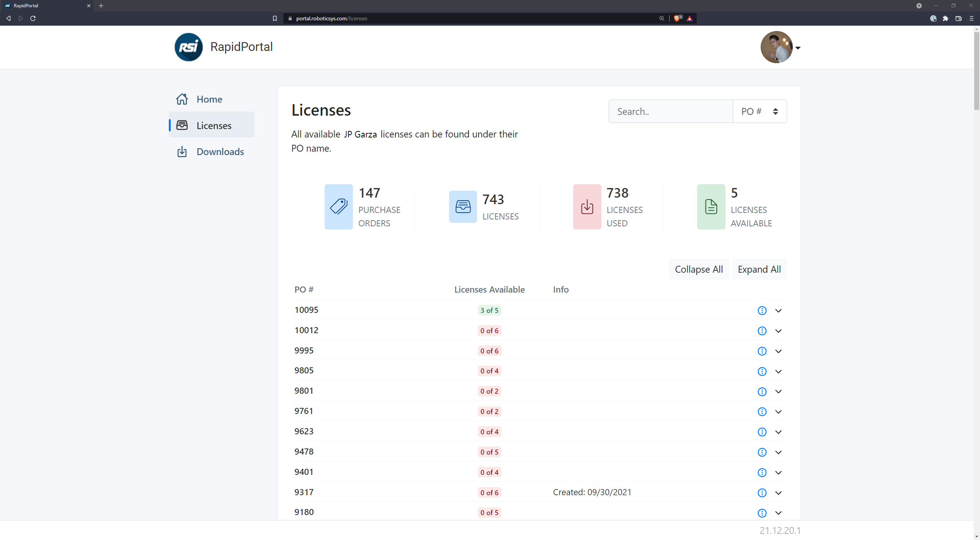The width and height of the screenshot is (980, 540).
Task: Click the licenses available document icon
Action: pos(711,206)
